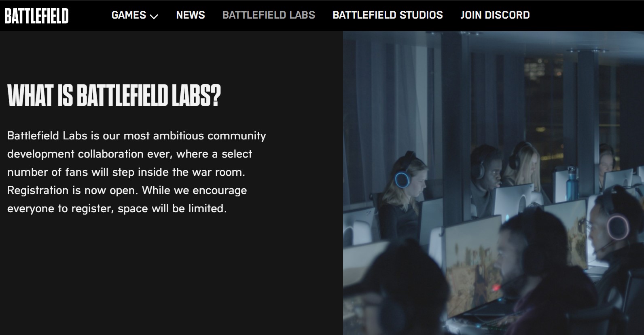Open the Games navigation menu label

click(x=129, y=15)
